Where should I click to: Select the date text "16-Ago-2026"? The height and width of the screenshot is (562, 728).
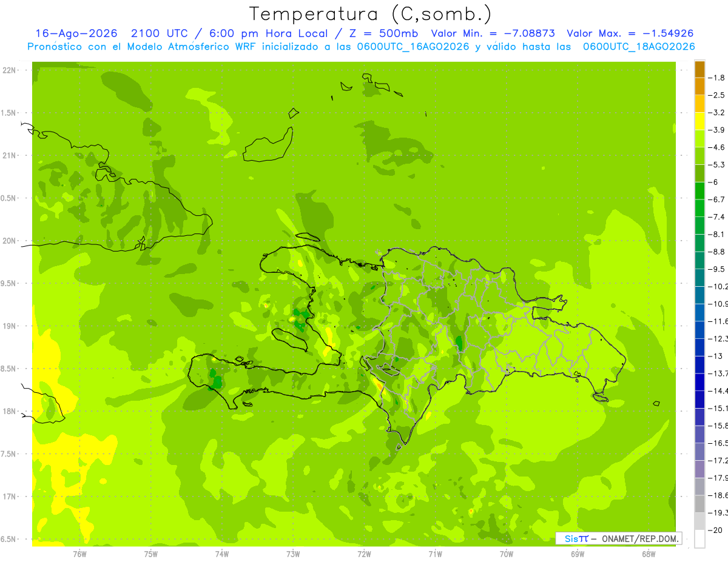[76, 34]
